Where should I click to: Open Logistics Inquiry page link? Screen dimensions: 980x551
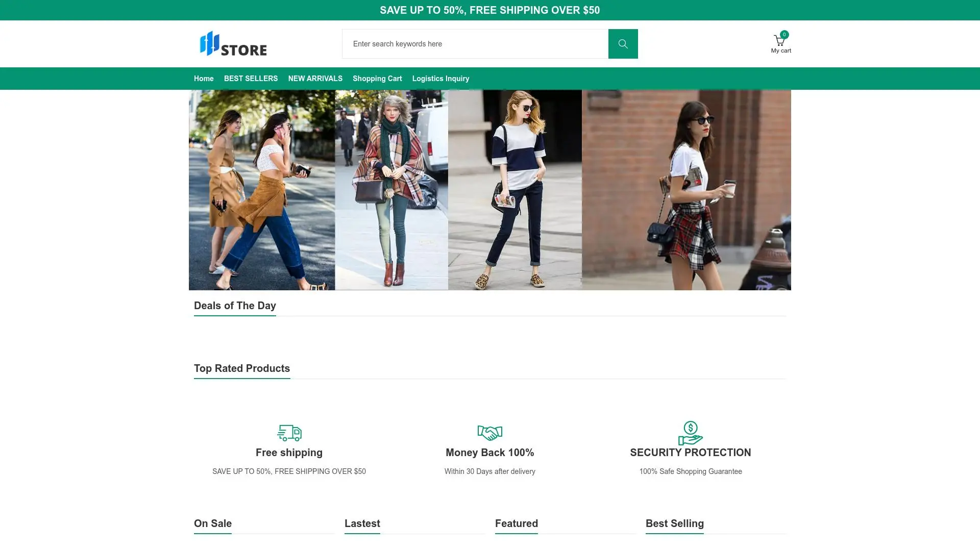[440, 79]
